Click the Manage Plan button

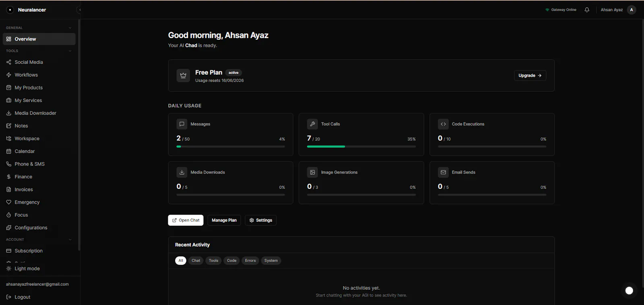224,220
